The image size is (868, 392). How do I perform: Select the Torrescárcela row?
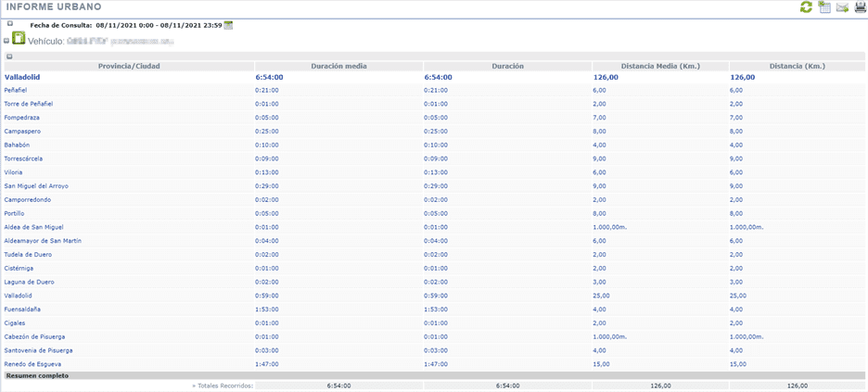pyautogui.click(x=434, y=158)
